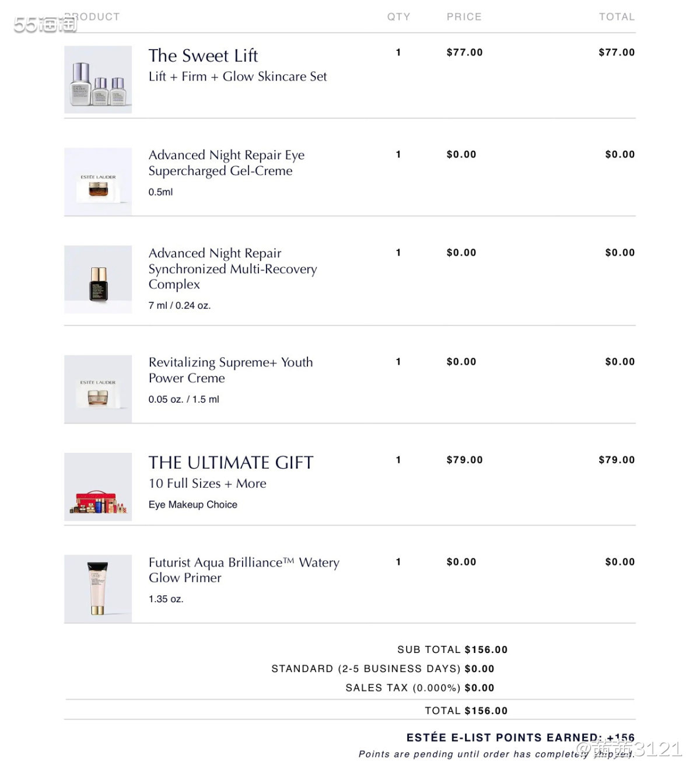
Task: Click Lift + Firm + Glow Skincare Set subtitle
Action: [237, 76]
